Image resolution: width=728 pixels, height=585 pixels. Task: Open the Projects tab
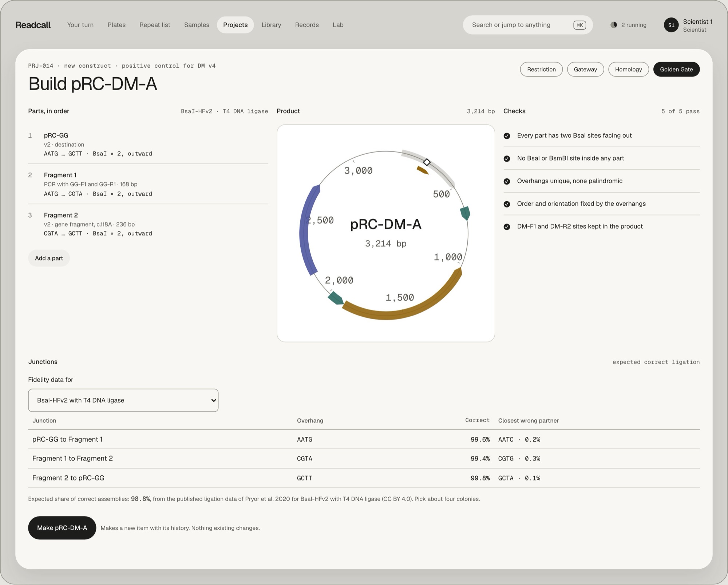tap(235, 25)
